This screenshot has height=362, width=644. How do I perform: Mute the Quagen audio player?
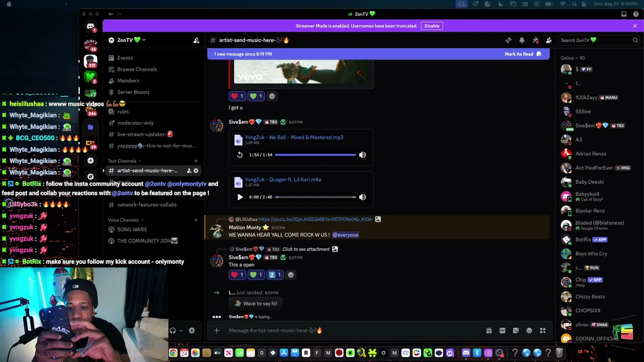362,197
